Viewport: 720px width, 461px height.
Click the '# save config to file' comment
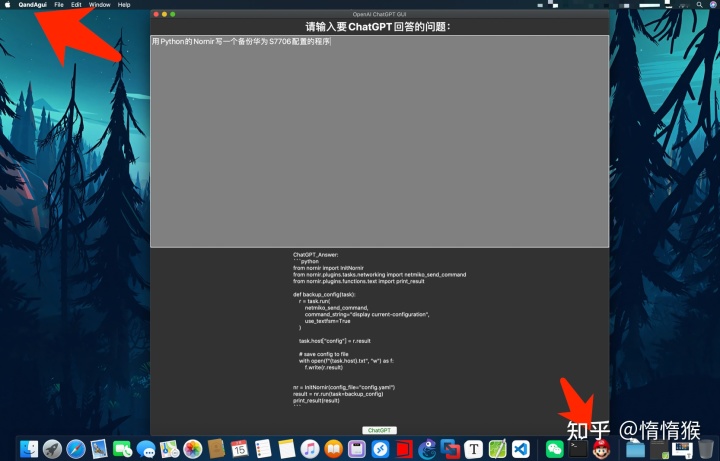324,354
